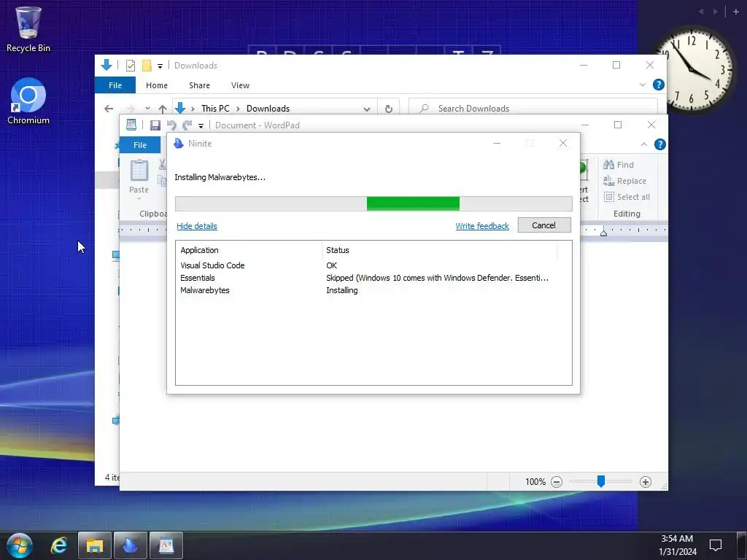Click the Search Downloads field
Image resolution: width=747 pixels, height=560 pixels.
pyautogui.click(x=533, y=109)
